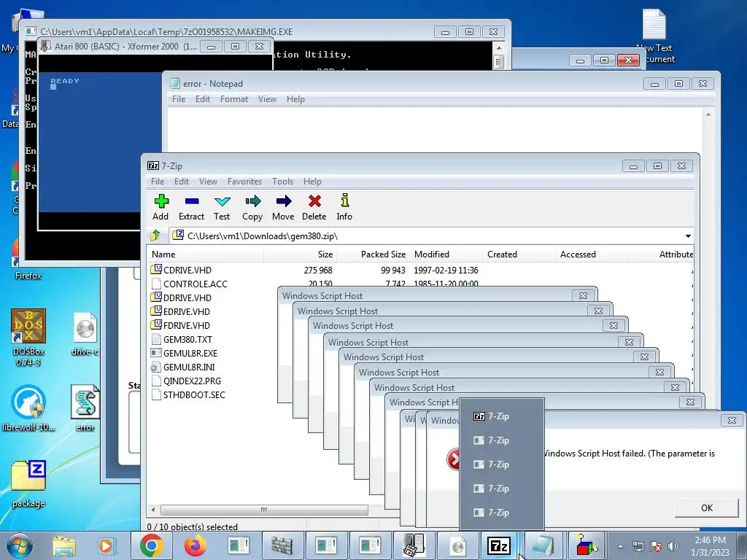The width and height of the screenshot is (747, 560).
Task: Open the View menu in 7-Zip
Action: tap(208, 182)
